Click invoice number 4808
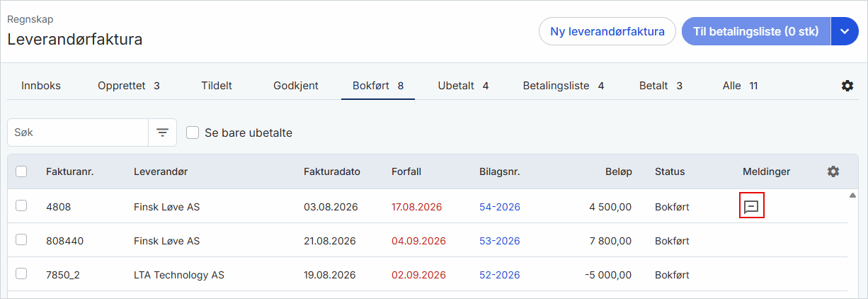 coord(59,207)
